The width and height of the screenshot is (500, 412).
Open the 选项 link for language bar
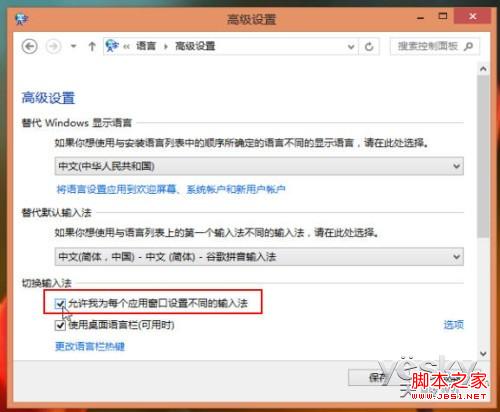click(x=453, y=325)
